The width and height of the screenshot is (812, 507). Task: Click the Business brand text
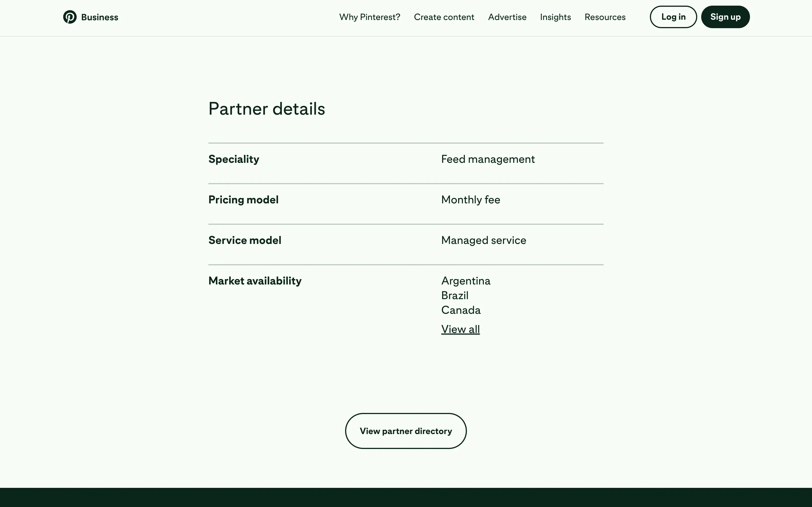pyautogui.click(x=100, y=17)
